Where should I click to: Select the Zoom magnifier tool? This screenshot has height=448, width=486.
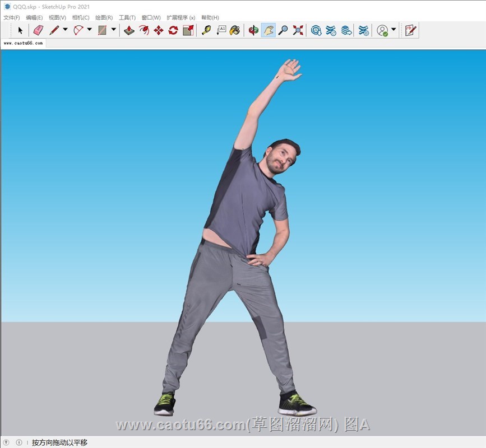[283, 30]
